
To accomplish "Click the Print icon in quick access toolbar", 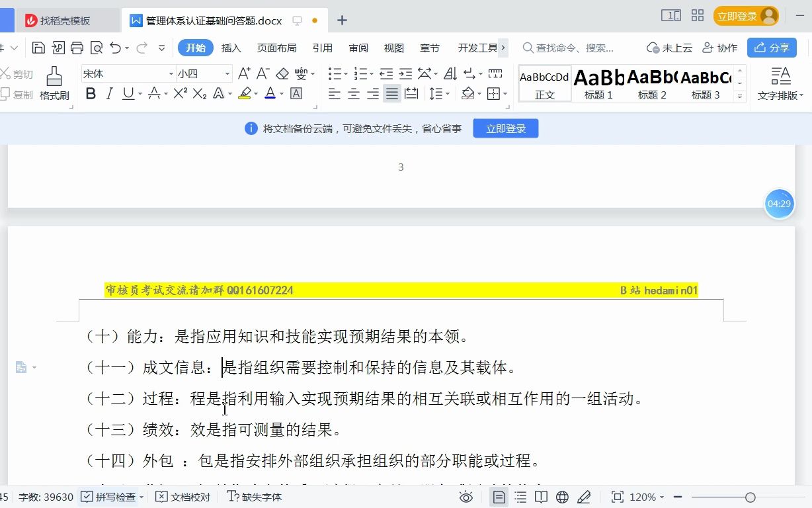I will [x=77, y=48].
